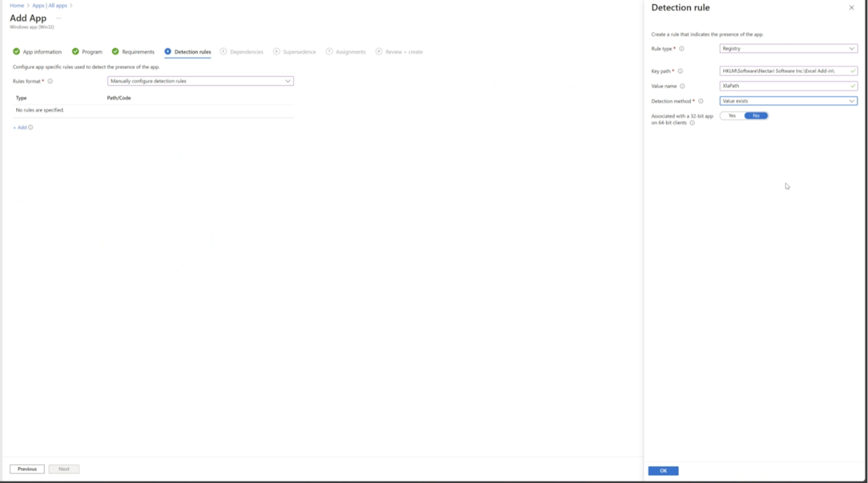The image size is (868, 483).
Task: Click info icon next to Rule type
Action: (x=682, y=49)
